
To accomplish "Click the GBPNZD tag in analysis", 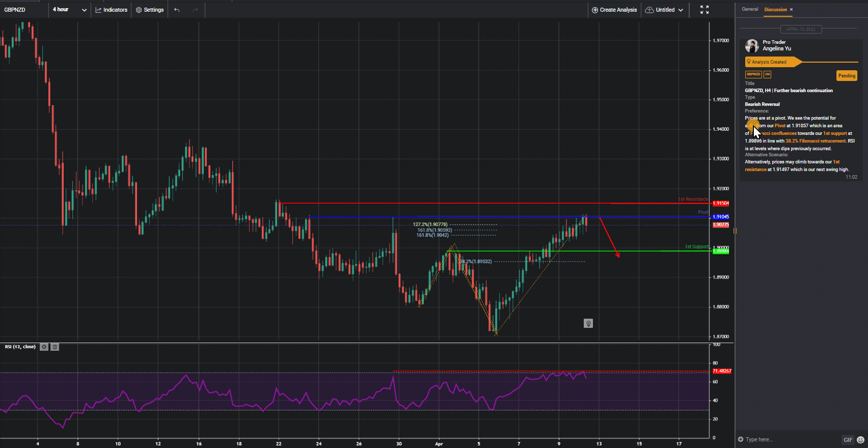I will (753, 74).
